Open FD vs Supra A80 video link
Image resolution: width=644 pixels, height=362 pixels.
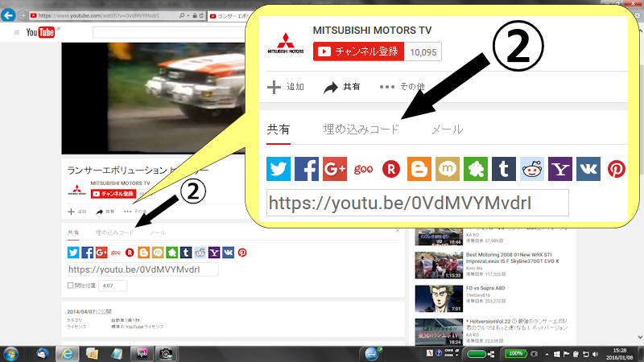pos(485,288)
